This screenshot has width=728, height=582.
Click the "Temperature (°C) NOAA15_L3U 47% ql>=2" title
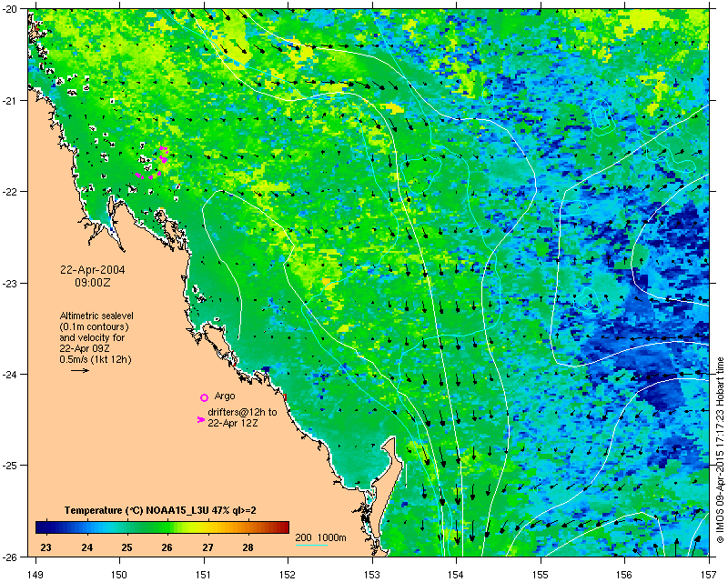click(160, 510)
